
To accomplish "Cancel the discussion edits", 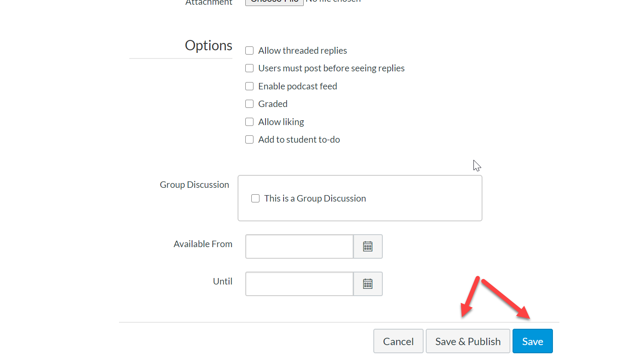I will 398,341.
